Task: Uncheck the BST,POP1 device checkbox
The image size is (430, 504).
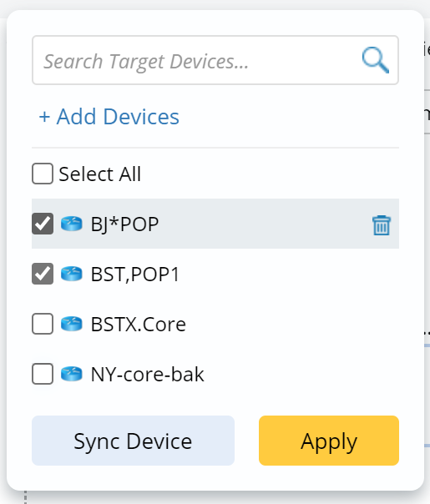Action: point(43,274)
